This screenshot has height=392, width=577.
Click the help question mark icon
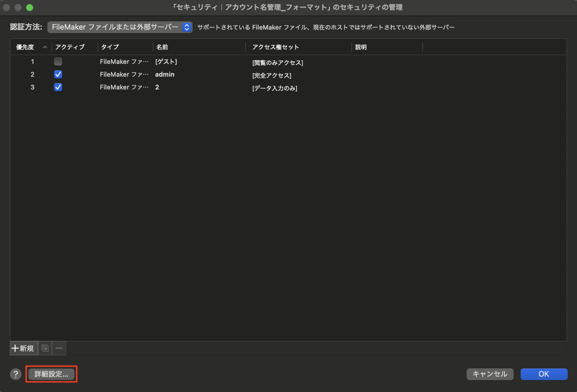15,374
